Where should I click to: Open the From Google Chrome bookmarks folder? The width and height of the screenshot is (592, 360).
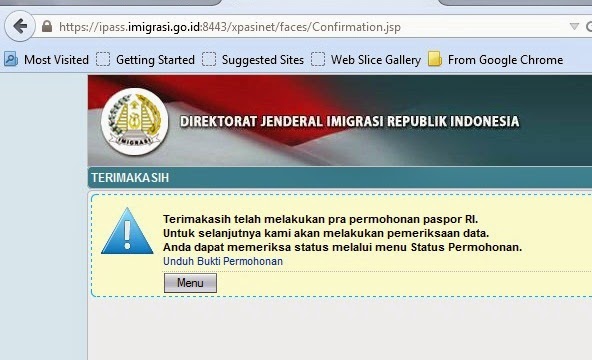pyautogui.click(x=495, y=60)
